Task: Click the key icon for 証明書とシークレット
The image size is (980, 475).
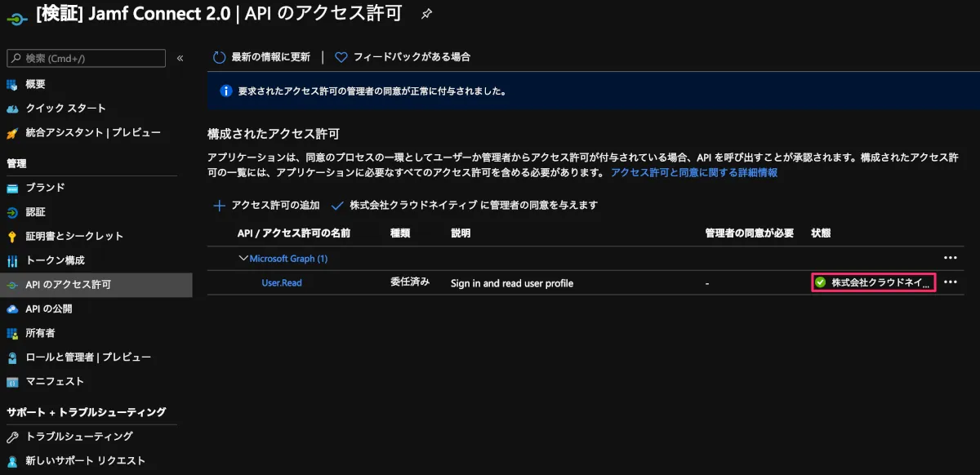Action: (12, 237)
